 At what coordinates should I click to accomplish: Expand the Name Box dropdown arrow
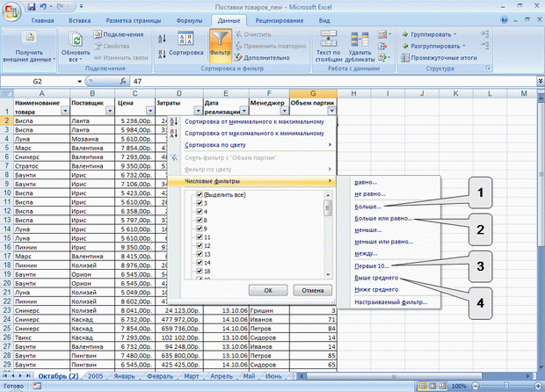80,82
